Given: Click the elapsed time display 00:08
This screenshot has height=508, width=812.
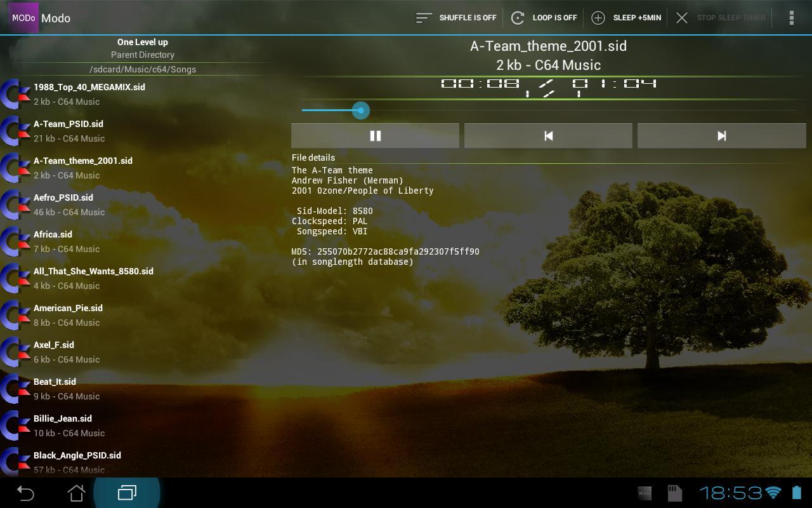Looking at the screenshot, I should (480, 83).
